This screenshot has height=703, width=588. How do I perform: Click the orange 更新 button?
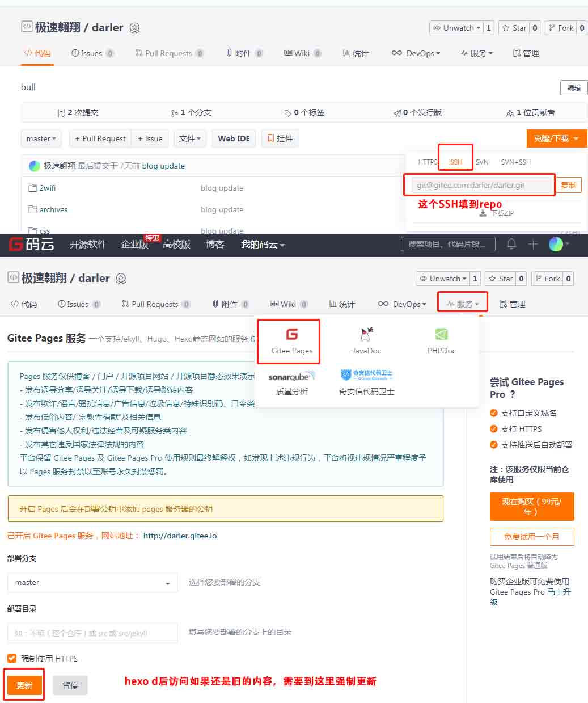coord(24,685)
